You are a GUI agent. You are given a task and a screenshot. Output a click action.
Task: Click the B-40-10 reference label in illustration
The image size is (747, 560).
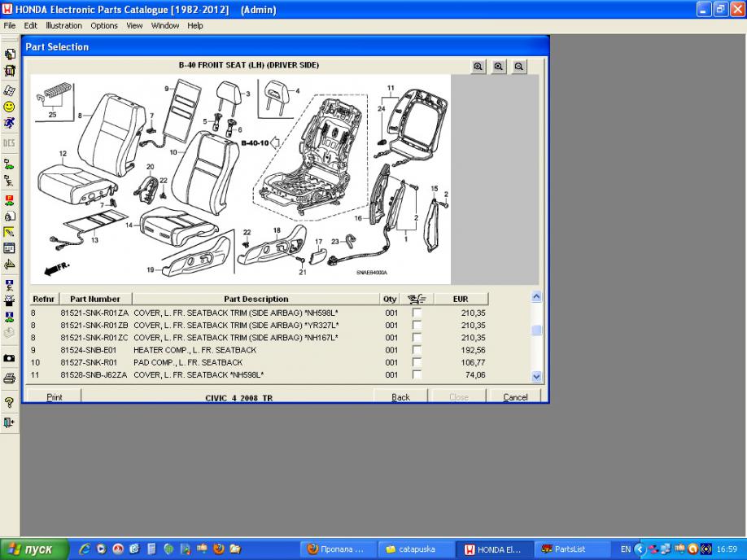255,143
